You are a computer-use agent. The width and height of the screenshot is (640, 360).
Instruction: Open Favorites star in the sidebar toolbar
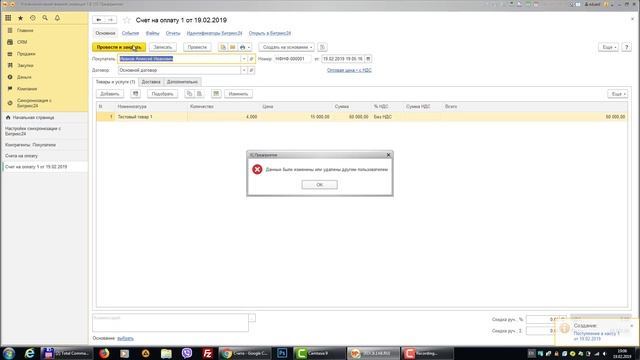20,18
